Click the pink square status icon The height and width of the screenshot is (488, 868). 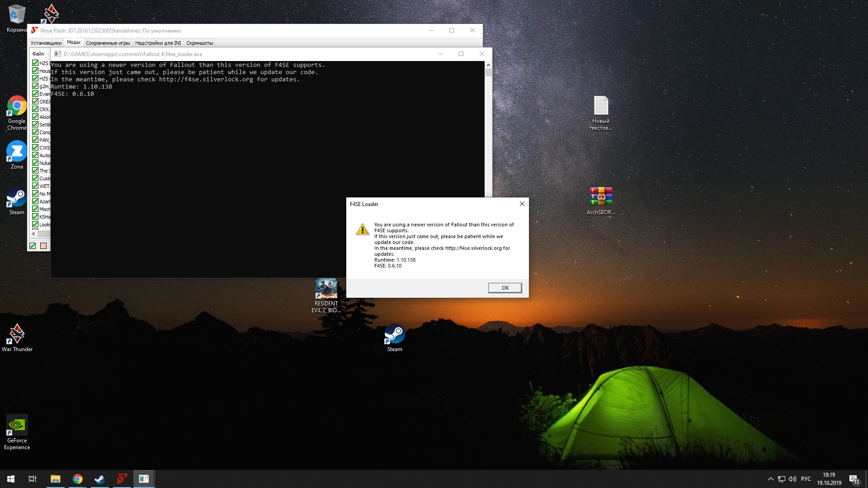[x=43, y=246]
